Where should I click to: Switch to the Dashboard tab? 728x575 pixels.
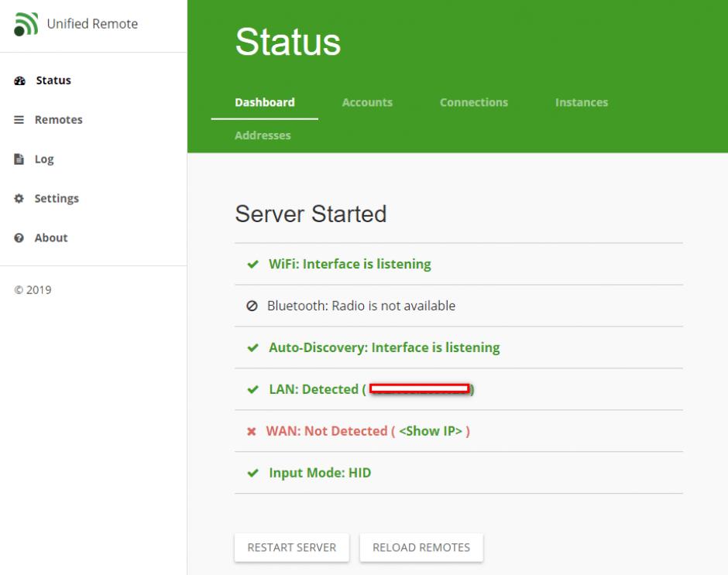(265, 103)
